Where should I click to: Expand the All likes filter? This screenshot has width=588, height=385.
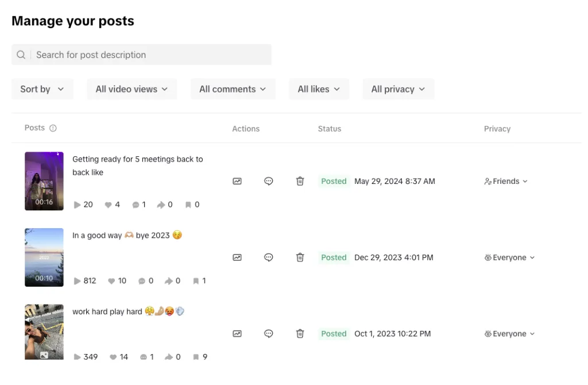tap(319, 89)
